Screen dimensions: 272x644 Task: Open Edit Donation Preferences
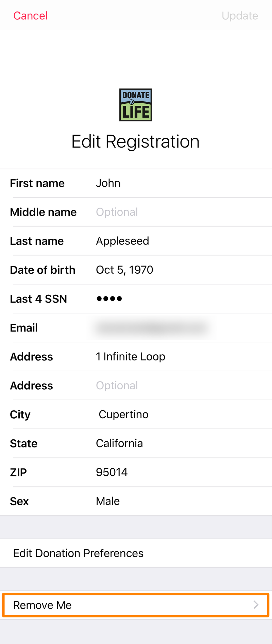[136, 553]
